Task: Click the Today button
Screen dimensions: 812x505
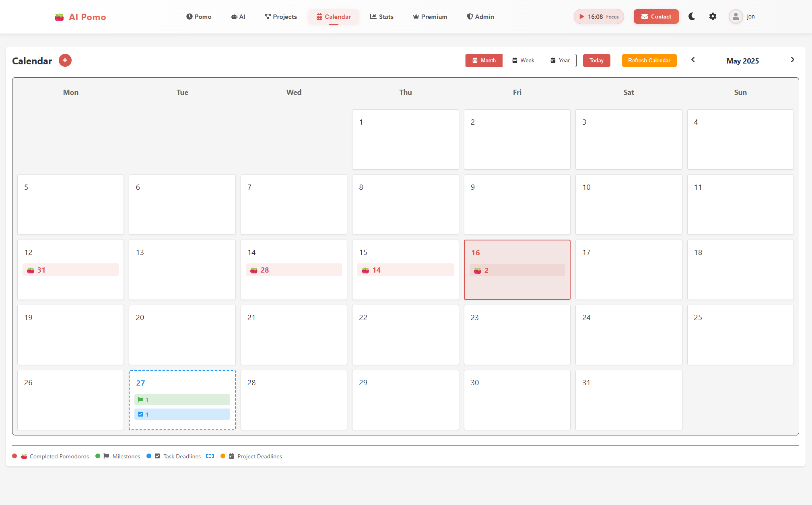Action: [596, 60]
